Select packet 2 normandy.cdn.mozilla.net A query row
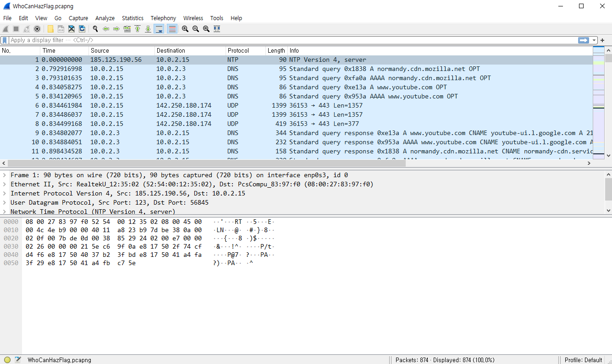612x364 pixels. (296, 69)
